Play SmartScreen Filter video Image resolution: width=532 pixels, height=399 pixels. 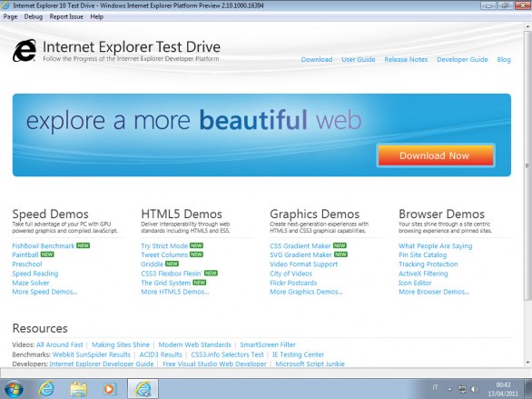(268, 344)
